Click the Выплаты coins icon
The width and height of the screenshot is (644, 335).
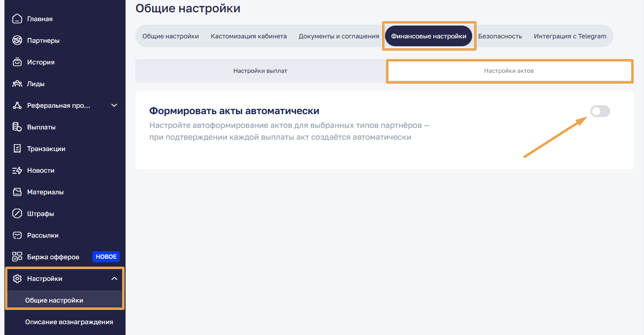17,127
